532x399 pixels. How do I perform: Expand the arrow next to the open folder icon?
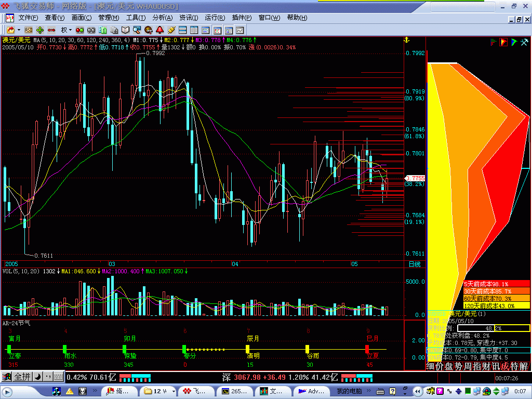[19, 30]
